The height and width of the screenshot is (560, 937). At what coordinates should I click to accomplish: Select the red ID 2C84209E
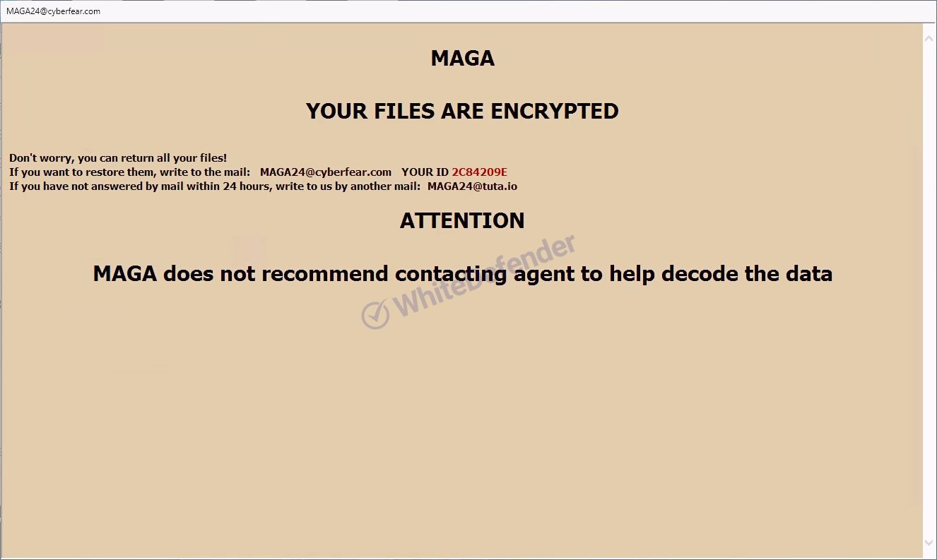pyautogui.click(x=480, y=172)
